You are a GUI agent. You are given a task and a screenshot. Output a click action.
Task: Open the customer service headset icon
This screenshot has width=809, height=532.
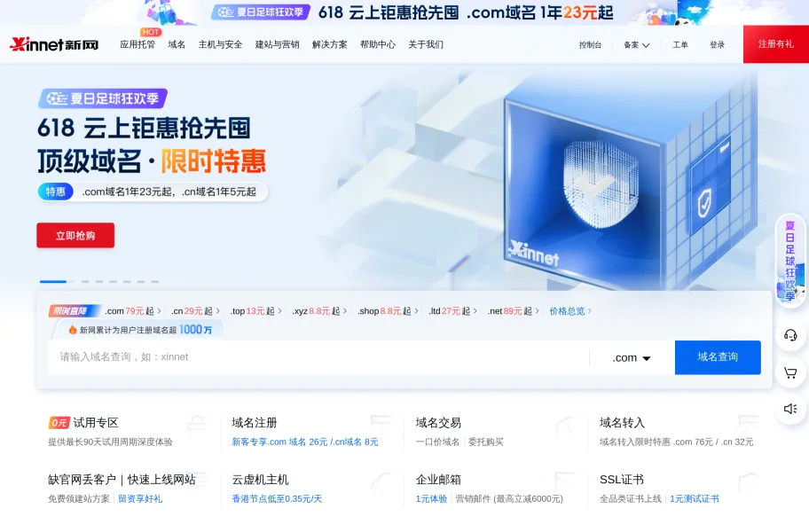point(790,335)
